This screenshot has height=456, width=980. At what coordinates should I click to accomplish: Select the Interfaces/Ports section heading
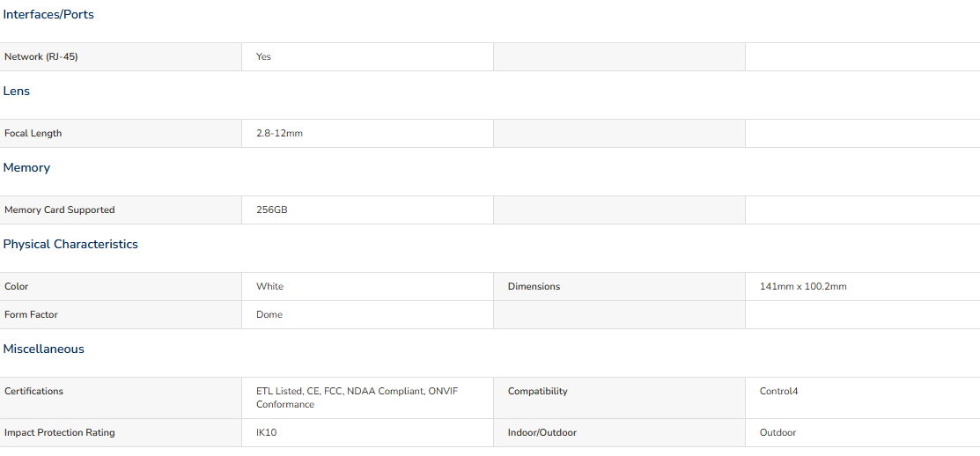coord(48,14)
